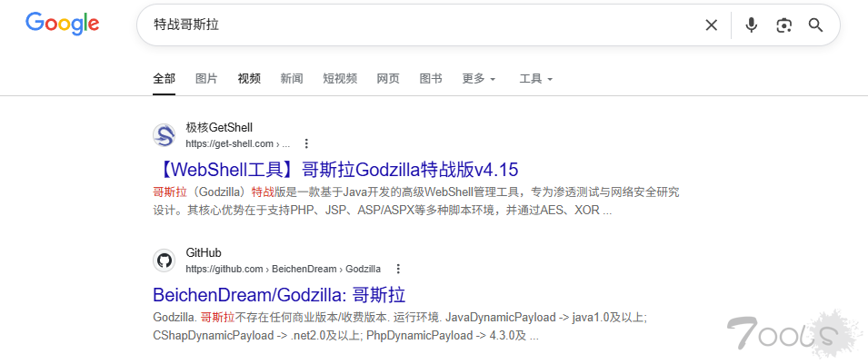Click the https://github.com › BeichenDream › Godzilla URL

click(x=283, y=269)
